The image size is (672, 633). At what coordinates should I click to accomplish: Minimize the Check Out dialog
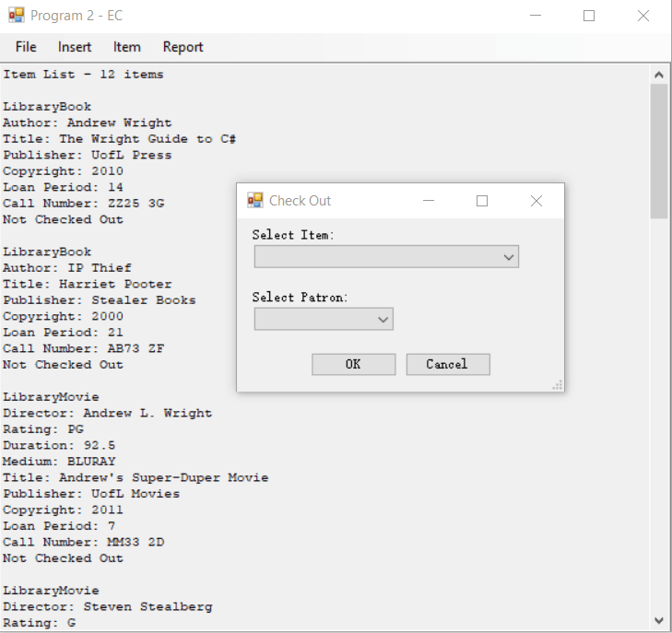tap(428, 201)
